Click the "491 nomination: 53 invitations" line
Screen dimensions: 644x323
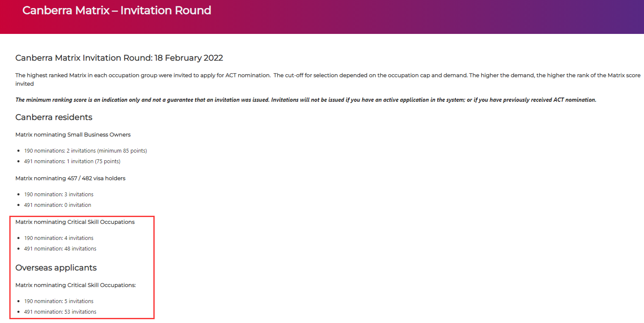click(60, 312)
